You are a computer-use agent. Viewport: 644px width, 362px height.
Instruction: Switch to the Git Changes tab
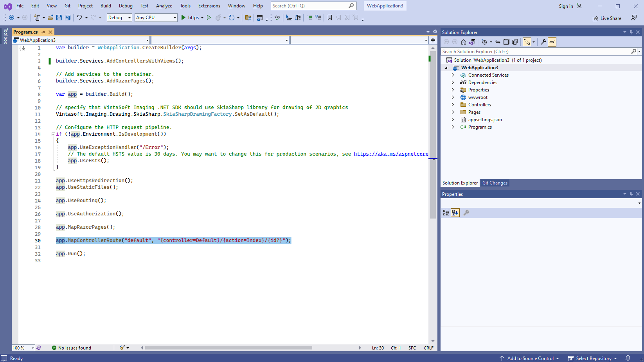click(x=495, y=183)
